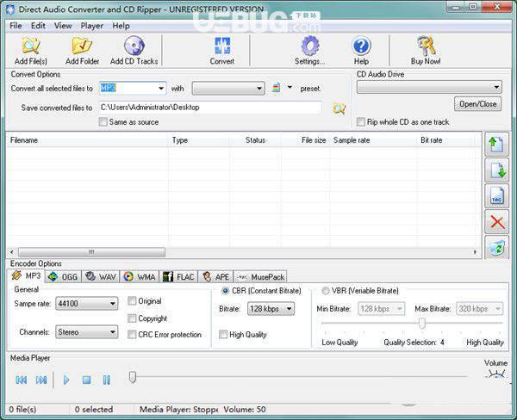Adjust the Volume knob
Screen dimensions: 517x420
[496, 374]
